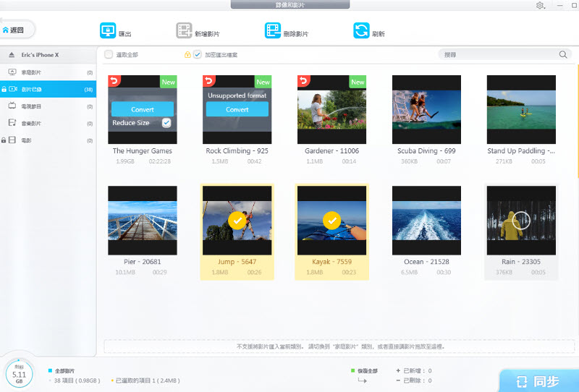Click the red undo icon on Gardener thumbnail
This screenshot has width=579, height=392.
pyautogui.click(x=303, y=80)
